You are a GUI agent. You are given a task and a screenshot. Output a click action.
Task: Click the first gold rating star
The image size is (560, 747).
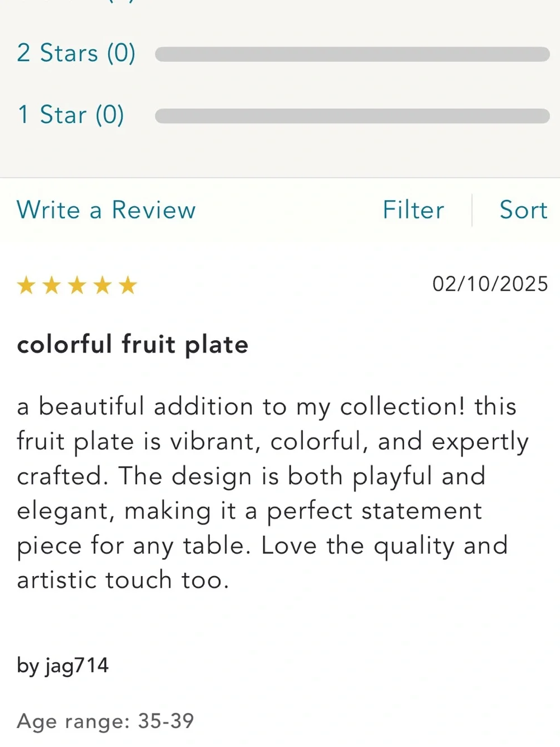(x=26, y=286)
